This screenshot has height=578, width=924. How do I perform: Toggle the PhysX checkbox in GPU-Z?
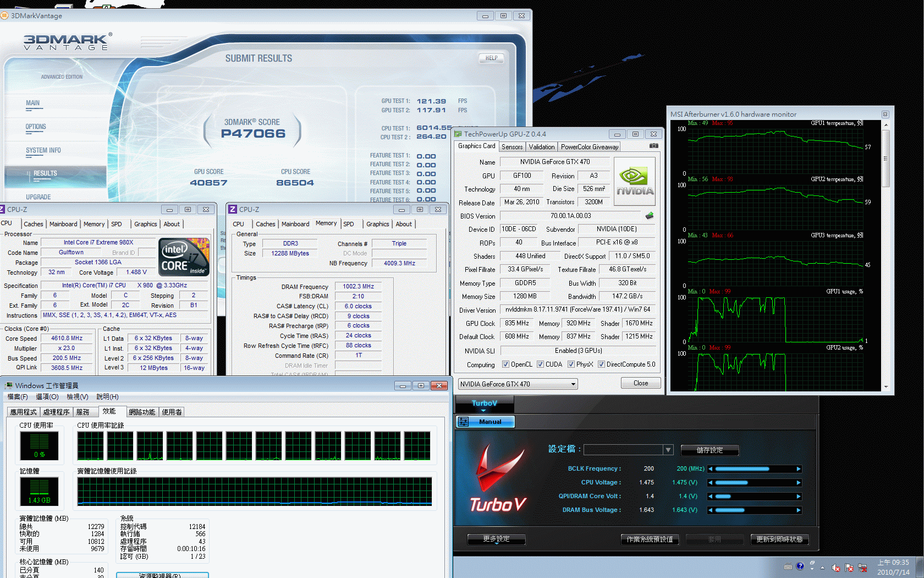click(x=571, y=364)
